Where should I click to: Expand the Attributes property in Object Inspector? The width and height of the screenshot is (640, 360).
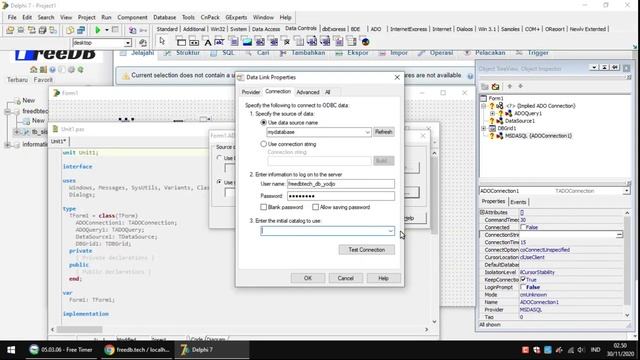[x=482, y=212]
